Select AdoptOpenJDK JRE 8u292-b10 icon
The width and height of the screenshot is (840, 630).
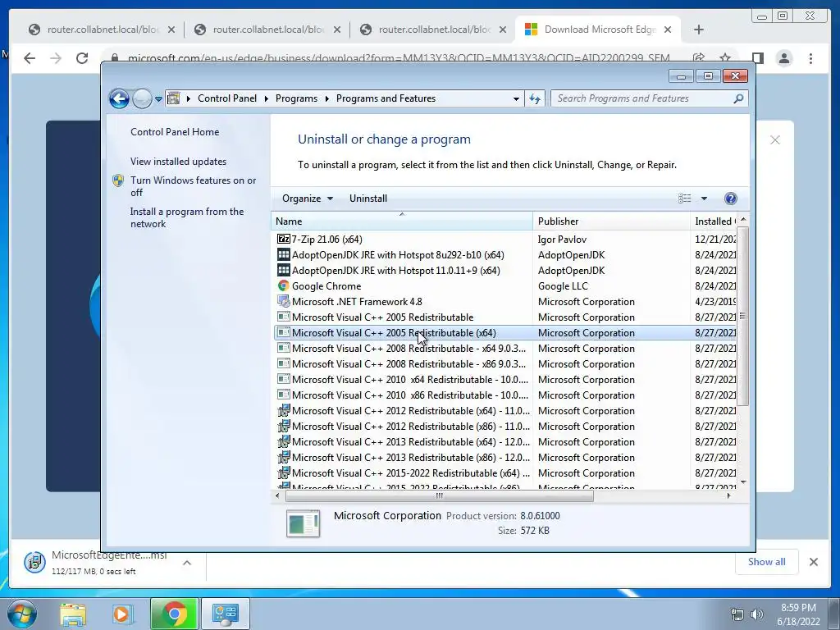[283, 254]
